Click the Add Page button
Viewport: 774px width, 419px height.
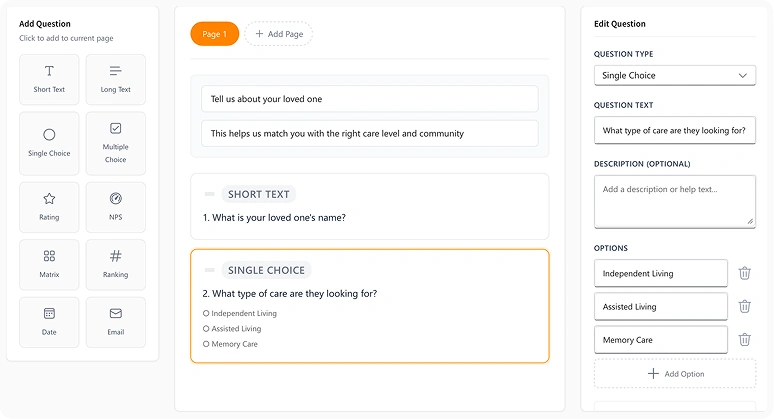(278, 34)
